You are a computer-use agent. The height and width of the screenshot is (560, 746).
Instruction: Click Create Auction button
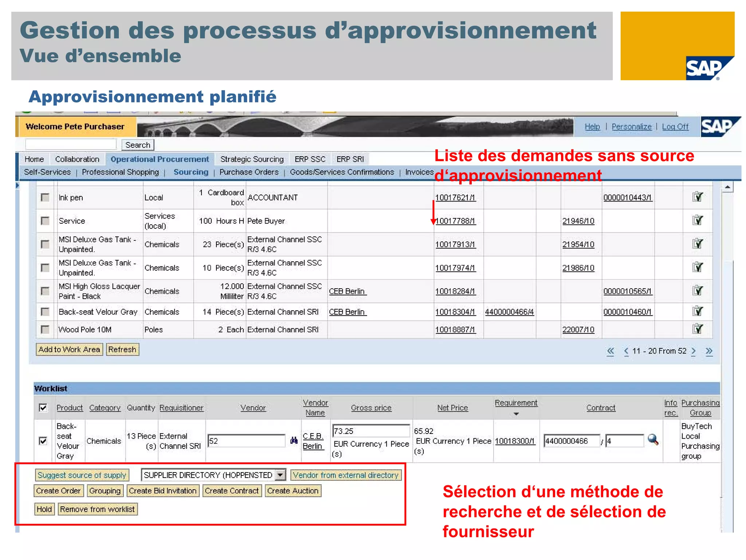[x=293, y=491]
